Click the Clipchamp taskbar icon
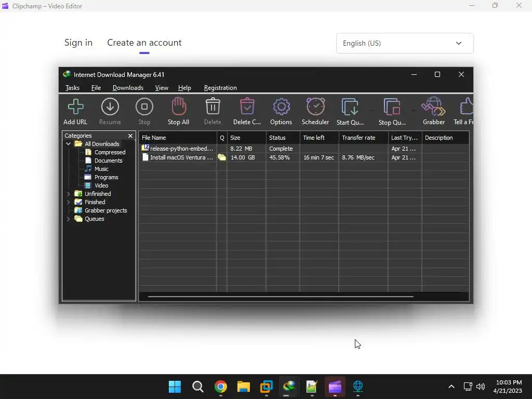 (335, 387)
